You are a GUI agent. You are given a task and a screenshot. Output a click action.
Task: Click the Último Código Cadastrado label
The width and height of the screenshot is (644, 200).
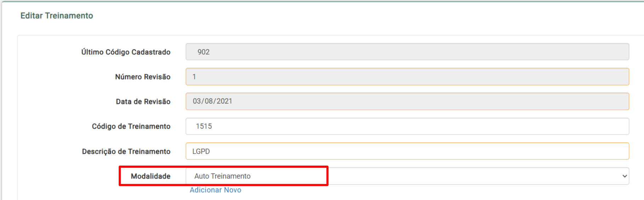pyautogui.click(x=126, y=52)
